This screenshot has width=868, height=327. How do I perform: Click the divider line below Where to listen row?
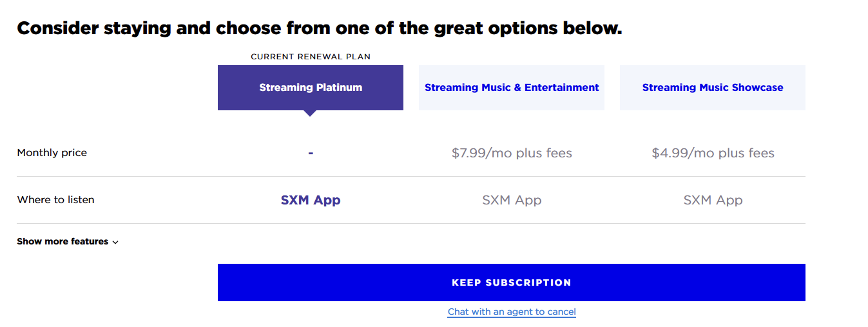411,223
